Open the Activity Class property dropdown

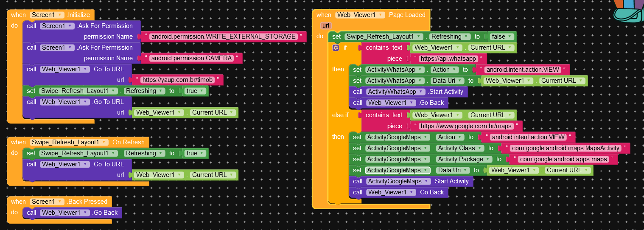(x=459, y=148)
